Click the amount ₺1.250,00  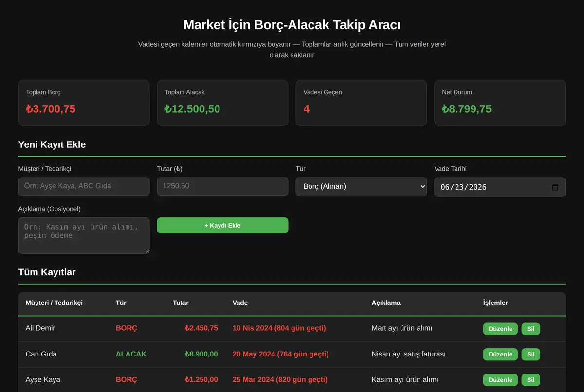point(201,379)
